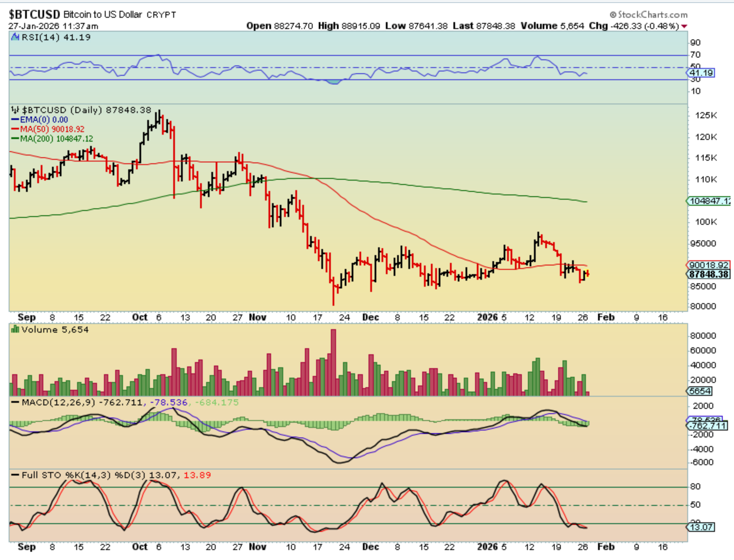Click the RSI indicator icon beside RSI(14)
The width and height of the screenshot is (734, 560).
(x=15, y=37)
